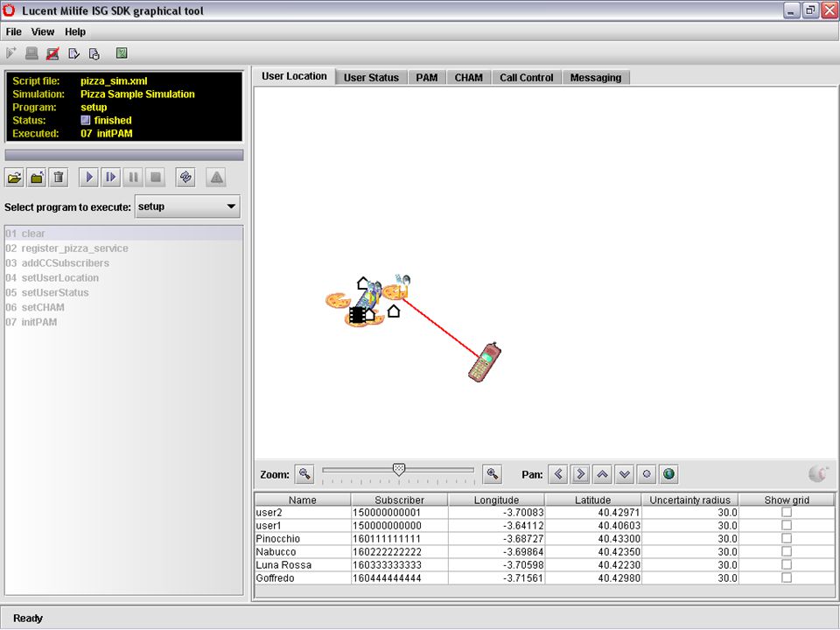Click the square stop playback button

(x=156, y=178)
